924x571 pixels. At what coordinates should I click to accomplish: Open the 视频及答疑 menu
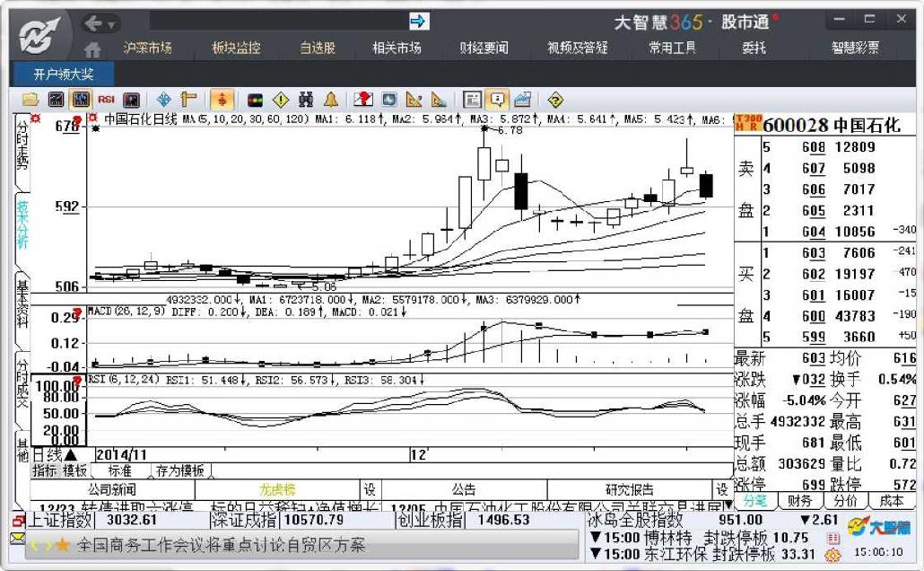[577, 48]
